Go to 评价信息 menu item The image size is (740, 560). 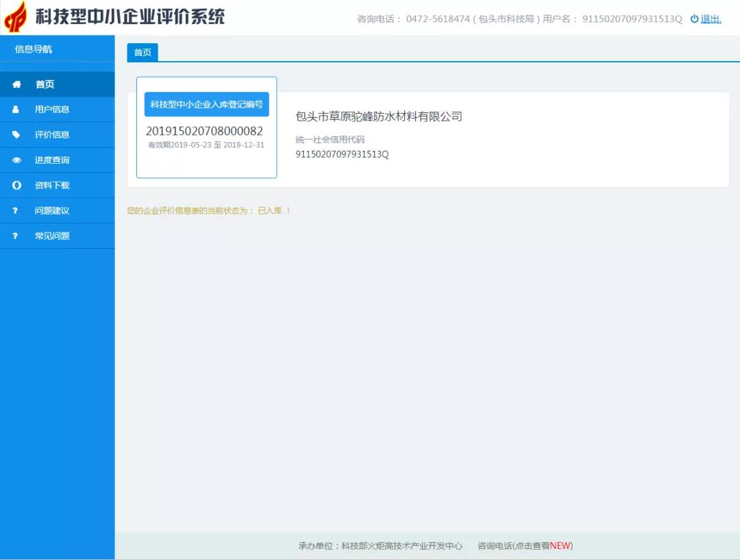point(57,134)
